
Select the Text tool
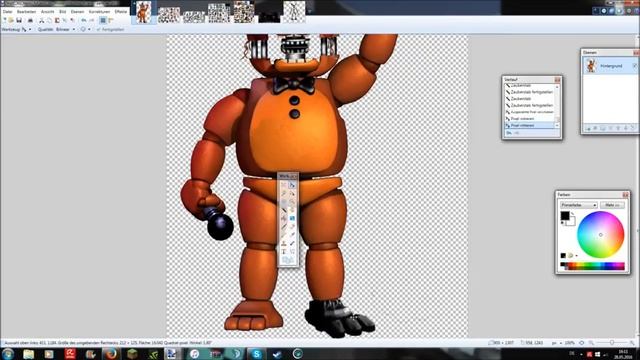284,251
